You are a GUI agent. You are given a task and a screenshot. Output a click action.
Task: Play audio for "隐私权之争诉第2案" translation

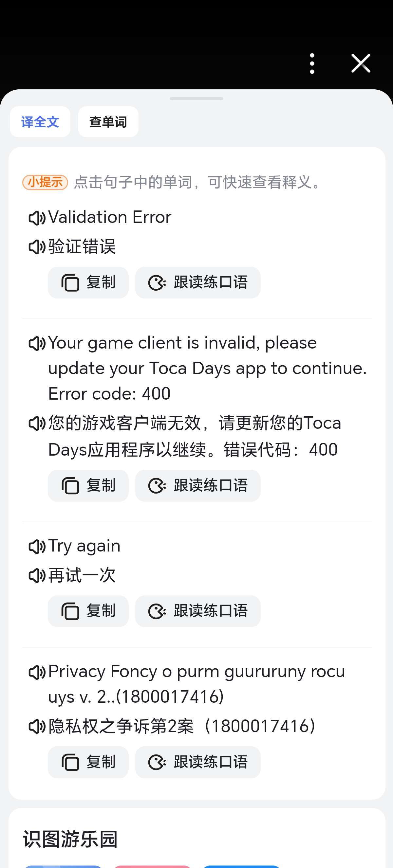pos(37,727)
